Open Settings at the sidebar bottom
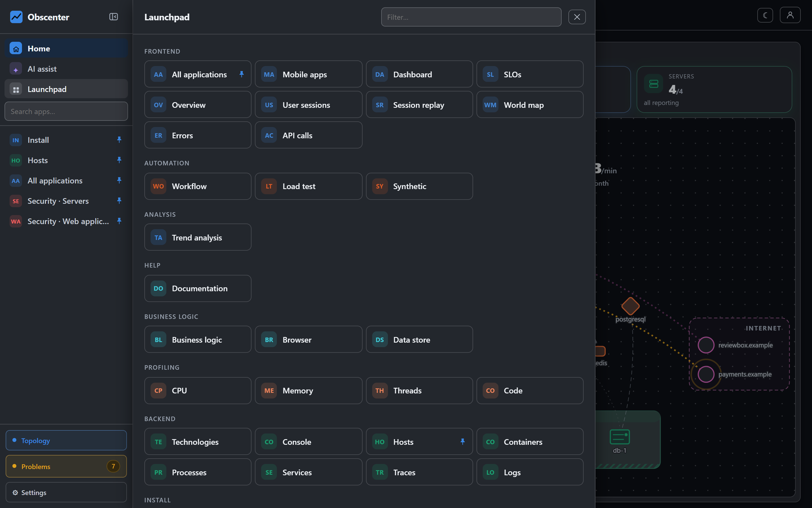The width and height of the screenshot is (812, 508). 66,492
